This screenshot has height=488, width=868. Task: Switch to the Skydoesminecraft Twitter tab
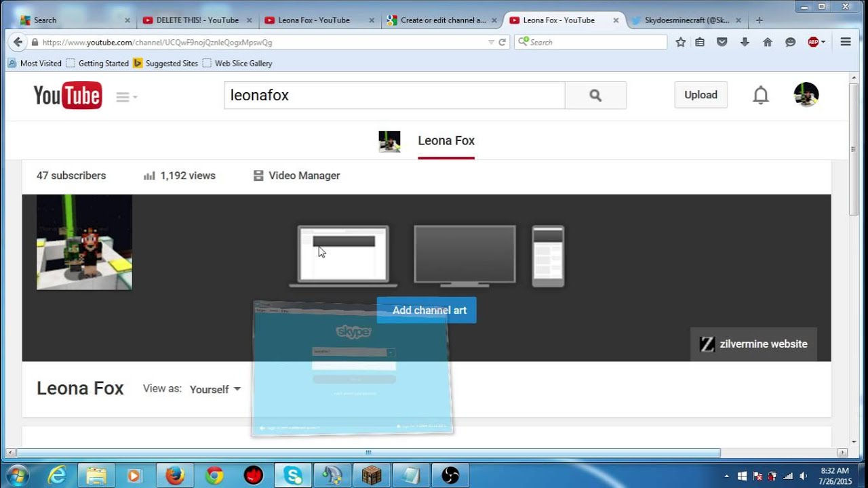tap(686, 20)
